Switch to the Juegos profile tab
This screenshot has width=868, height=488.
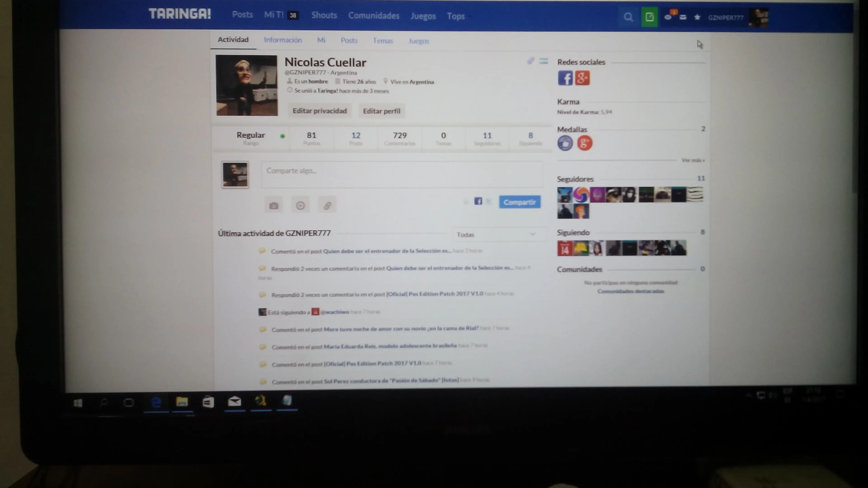click(419, 41)
